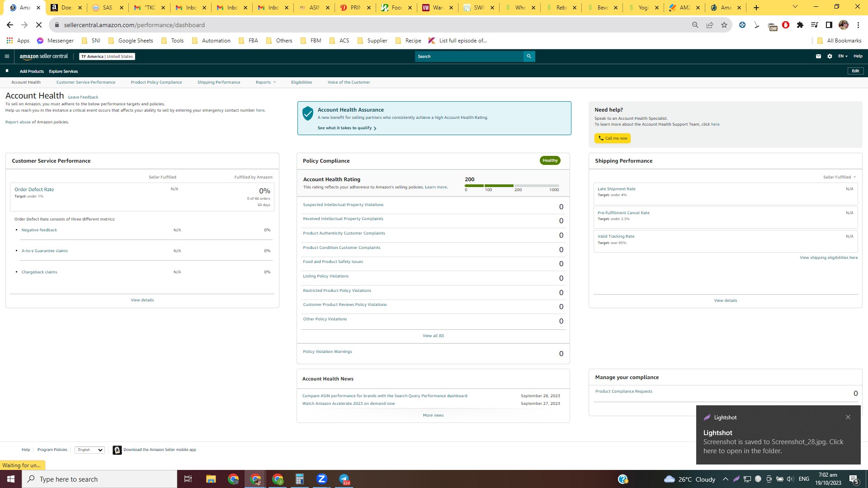This screenshot has width=868, height=488.
Task: Expand the Reports dropdown menu
Action: 265,82
